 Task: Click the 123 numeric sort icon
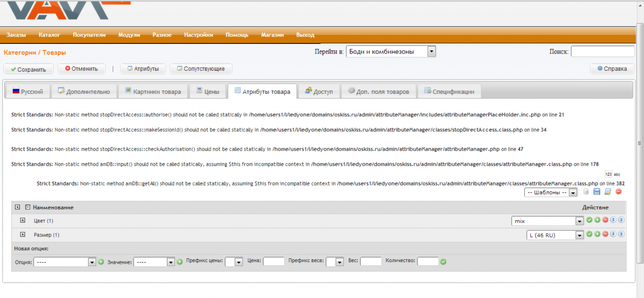[x=609, y=174]
